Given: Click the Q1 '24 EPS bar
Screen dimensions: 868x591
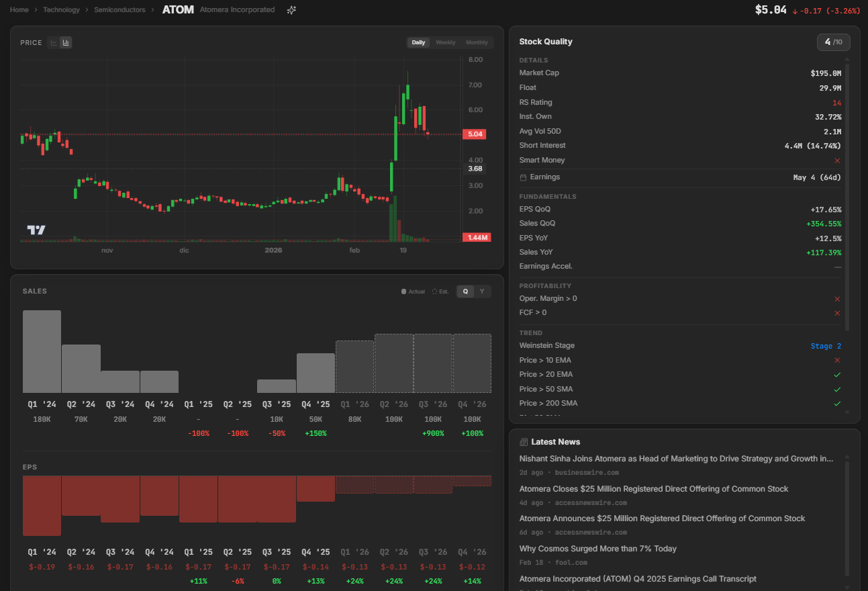Looking at the screenshot, I should click(x=42, y=506).
